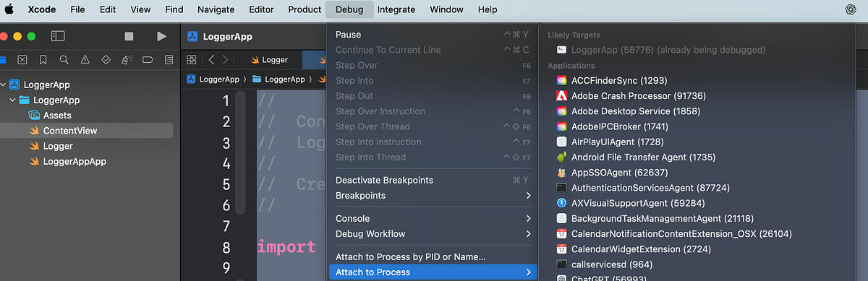Open the Help menu
This screenshot has height=281, width=868.
tap(488, 9)
